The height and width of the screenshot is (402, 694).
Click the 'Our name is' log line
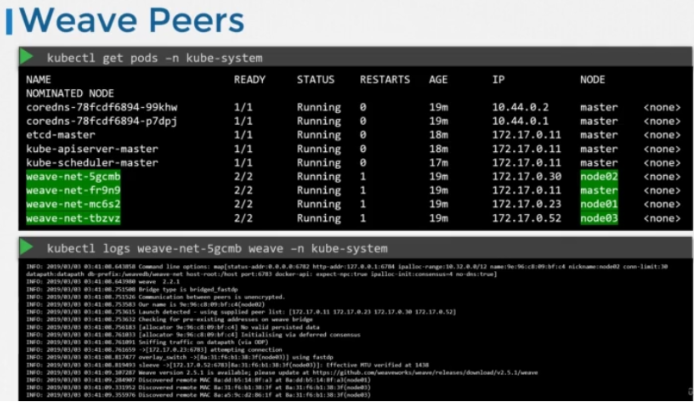[x=145, y=304]
